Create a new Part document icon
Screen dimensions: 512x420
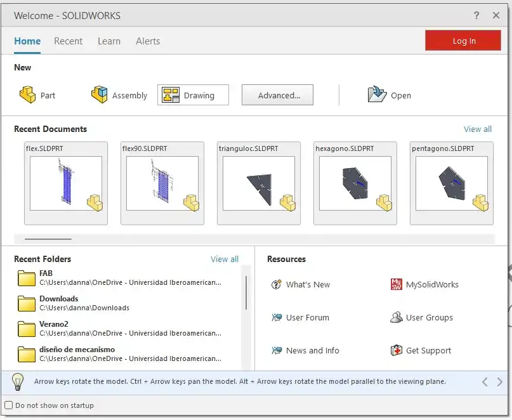27,95
